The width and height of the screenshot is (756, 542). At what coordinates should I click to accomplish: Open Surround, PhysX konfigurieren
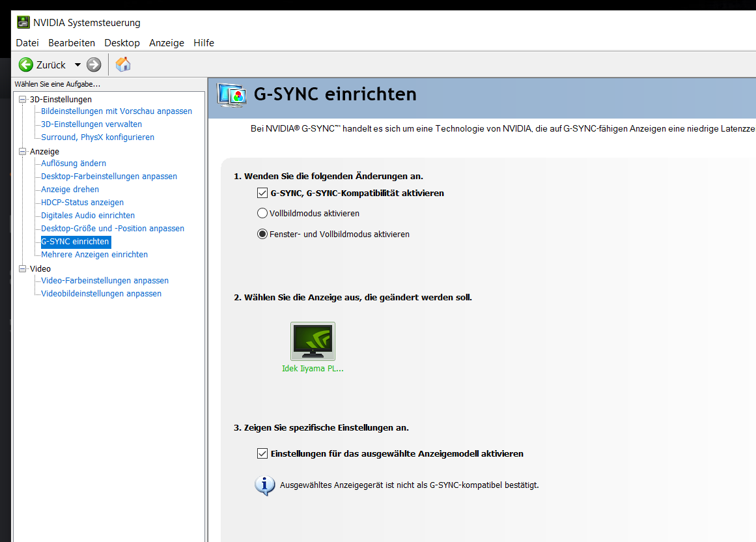(x=98, y=137)
